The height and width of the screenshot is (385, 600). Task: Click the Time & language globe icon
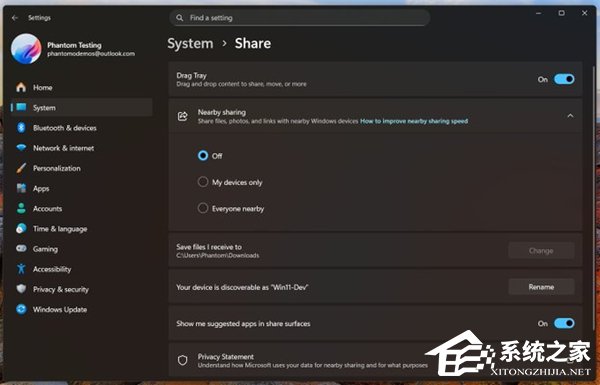point(21,229)
